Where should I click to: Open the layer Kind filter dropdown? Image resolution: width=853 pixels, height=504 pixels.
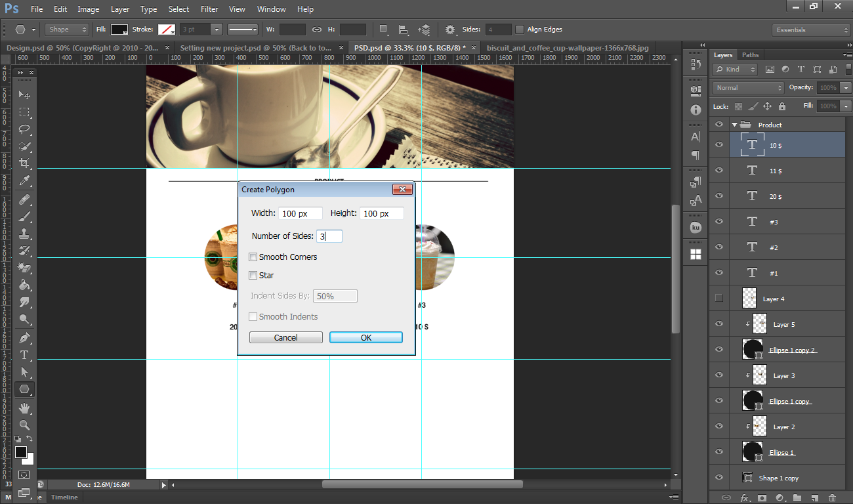[736, 69]
